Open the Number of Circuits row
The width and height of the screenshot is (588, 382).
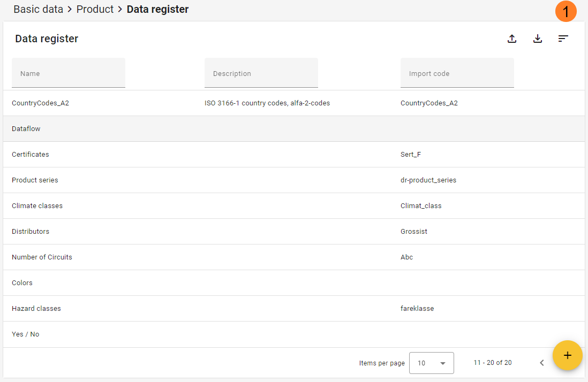42,257
